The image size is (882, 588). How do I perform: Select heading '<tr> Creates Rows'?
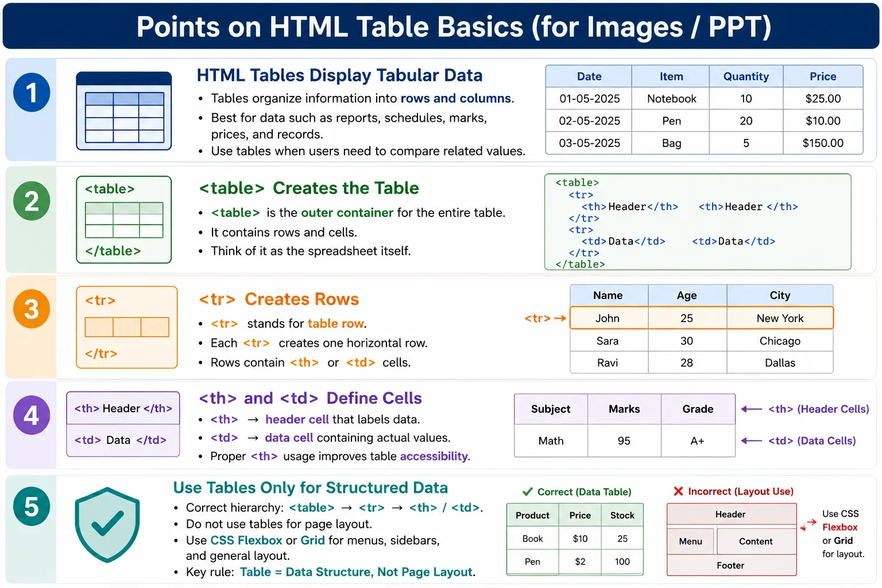tap(278, 299)
